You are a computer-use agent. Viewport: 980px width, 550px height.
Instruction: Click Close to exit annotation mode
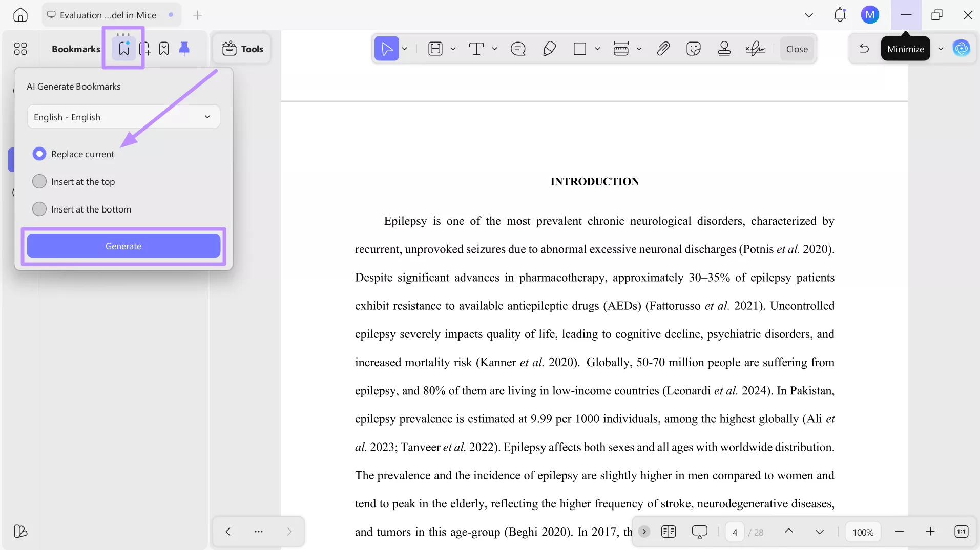pos(797,49)
